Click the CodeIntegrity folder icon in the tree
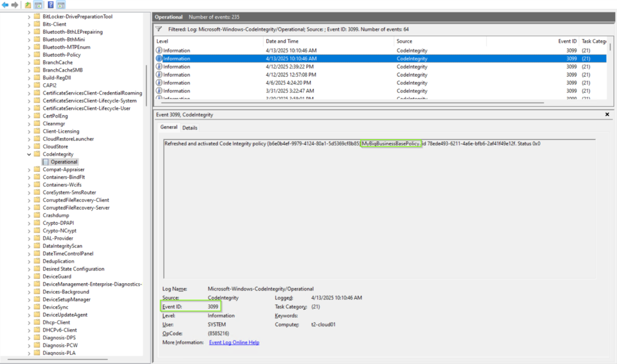Image resolution: width=617 pixels, height=364 pixels. point(37,154)
